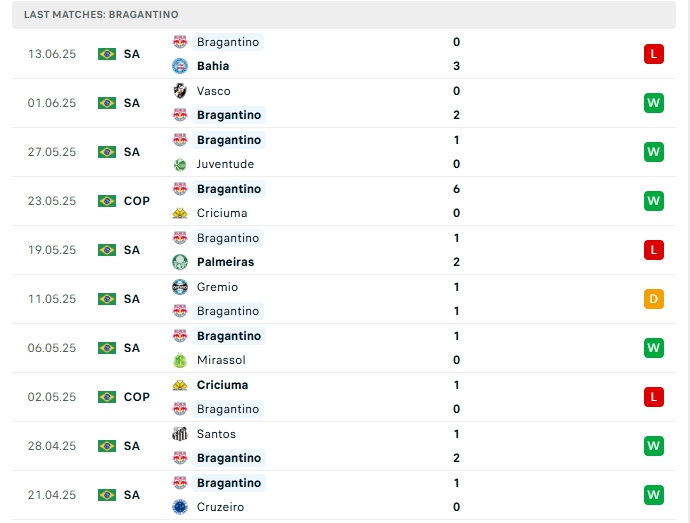Open the Palmeiras team link
The height and width of the screenshot is (523, 690).
(225, 262)
